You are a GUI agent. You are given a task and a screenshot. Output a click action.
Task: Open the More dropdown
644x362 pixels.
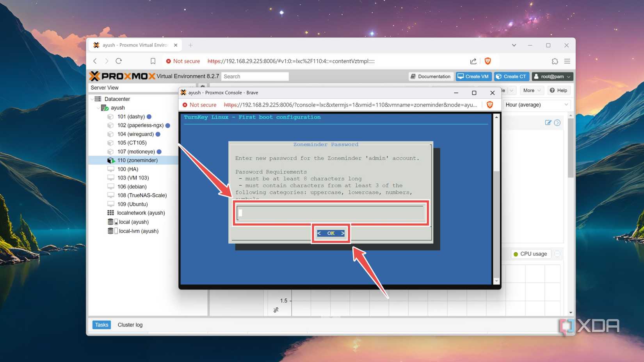click(532, 90)
